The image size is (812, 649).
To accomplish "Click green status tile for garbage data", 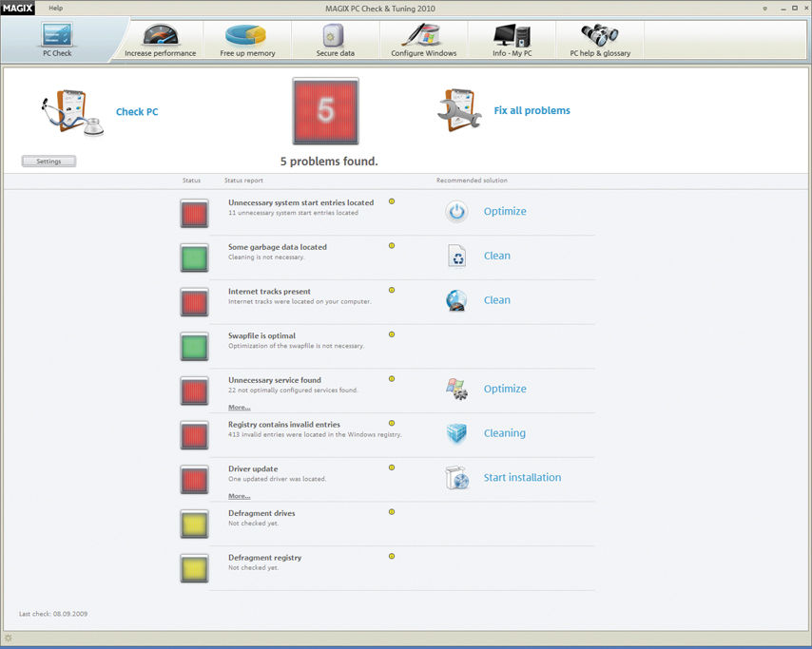I will (x=194, y=258).
